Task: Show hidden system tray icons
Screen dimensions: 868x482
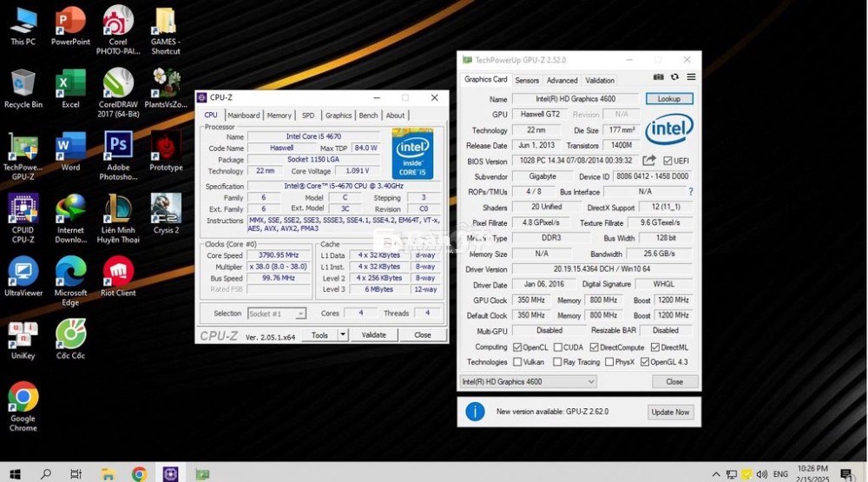Action: [716, 474]
